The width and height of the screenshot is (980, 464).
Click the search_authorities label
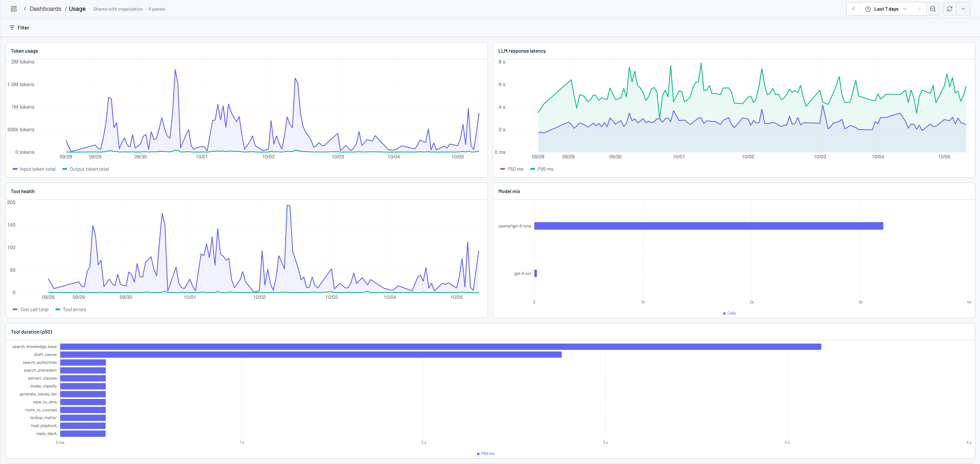(x=39, y=363)
